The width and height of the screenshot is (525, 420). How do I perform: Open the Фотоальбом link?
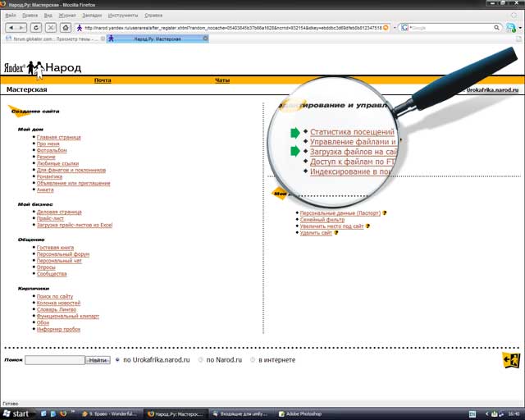52,150
